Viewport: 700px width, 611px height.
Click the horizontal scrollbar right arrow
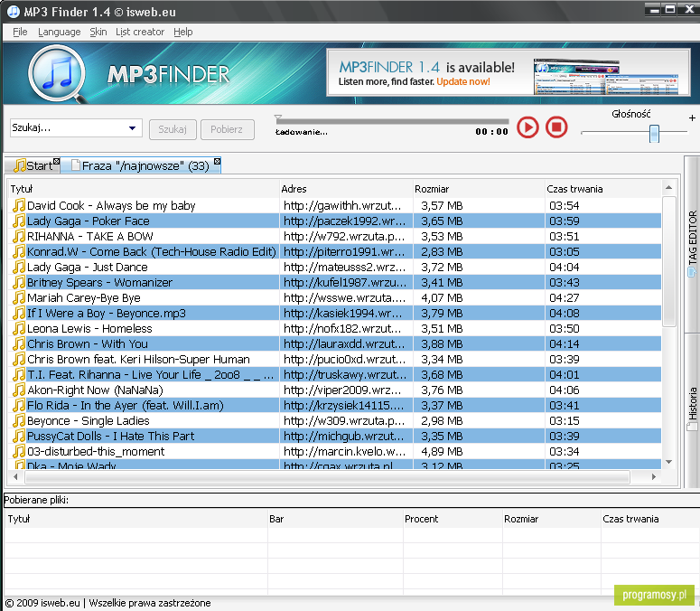pos(654,476)
